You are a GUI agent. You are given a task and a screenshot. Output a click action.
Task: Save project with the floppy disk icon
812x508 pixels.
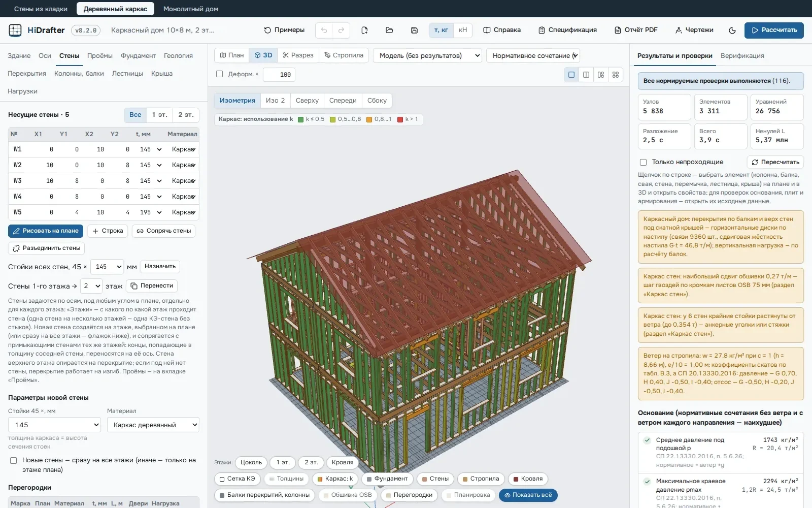pyautogui.click(x=414, y=30)
